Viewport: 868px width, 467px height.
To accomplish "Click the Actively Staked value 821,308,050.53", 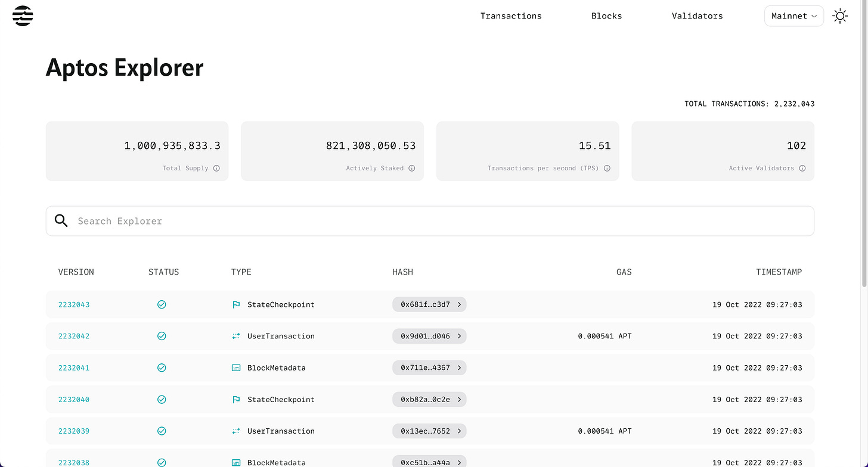I will point(371,146).
